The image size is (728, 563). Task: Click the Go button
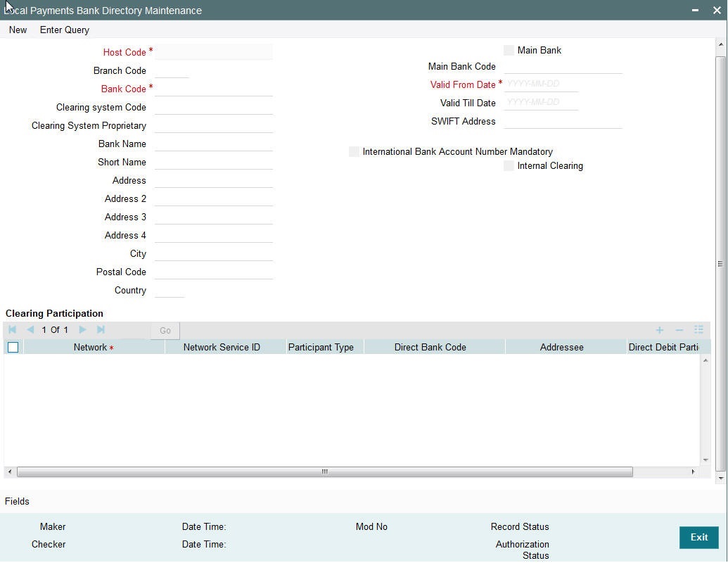click(165, 330)
